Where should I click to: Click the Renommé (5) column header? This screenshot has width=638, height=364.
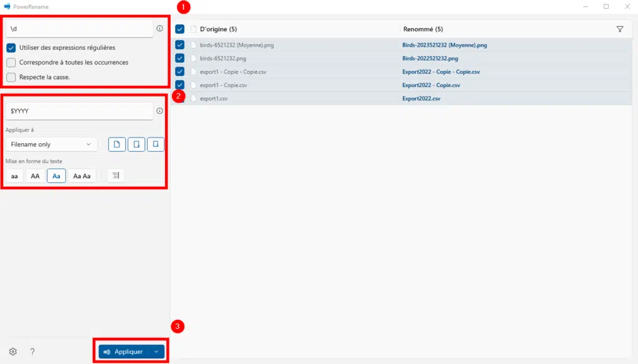coord(423,29)
